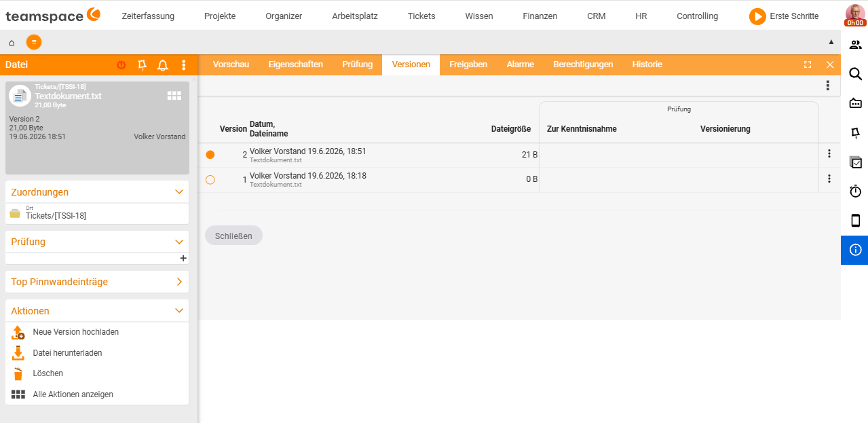Open the pinboard pin icon in right sidebar
This screenshot has width=868, height=423.
pos(855,132)
